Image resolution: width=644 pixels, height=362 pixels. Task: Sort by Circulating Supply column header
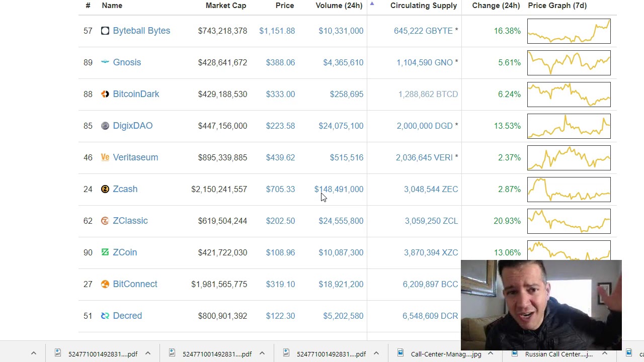[x=423, y=6]
